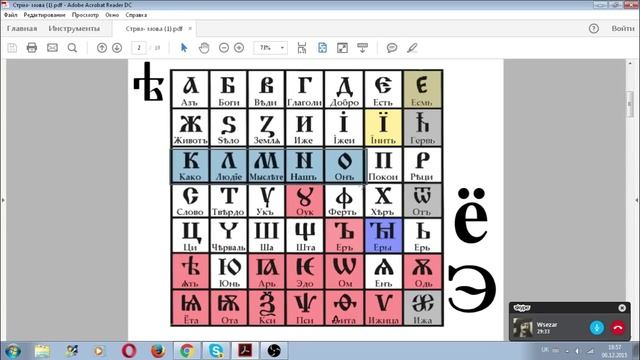Go to previous page arrow
640x360 pixels.
point(102,48)
